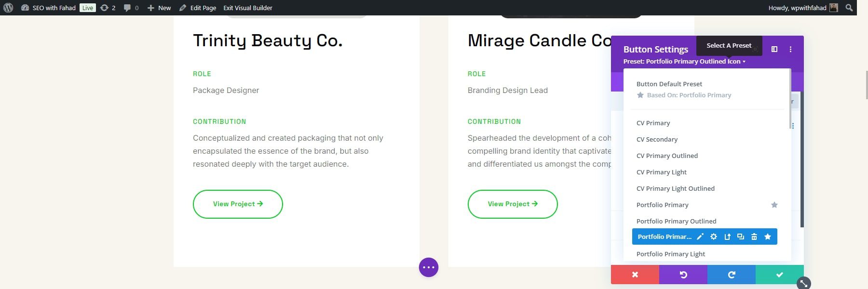Toggle default status star next to Portfolio Primary
The height and width of the screenshot is (289, 868).
(774, 205)
